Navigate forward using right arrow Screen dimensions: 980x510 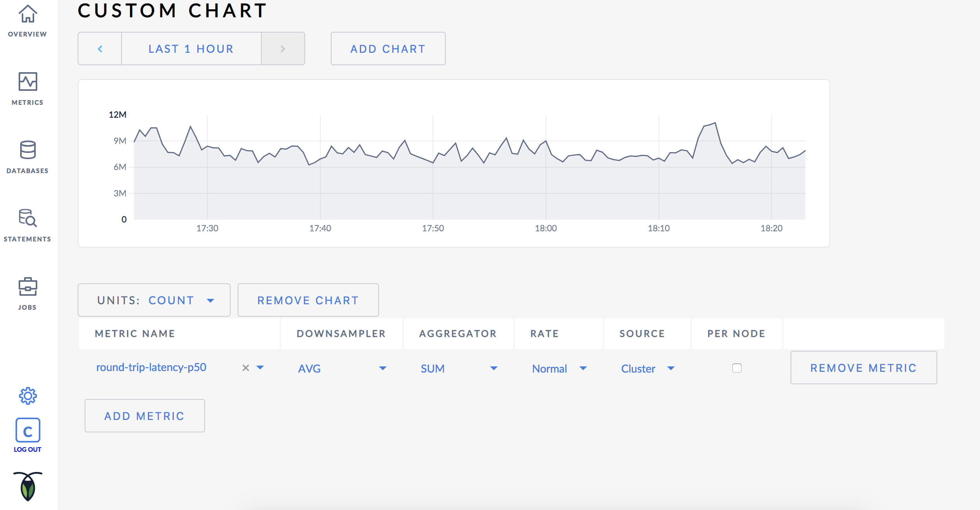coord(283,48)
